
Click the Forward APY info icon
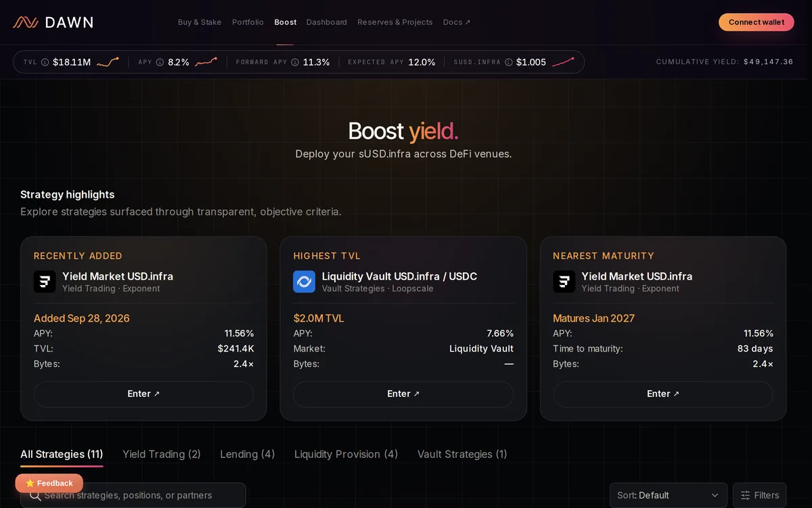[x=295, y=62]
